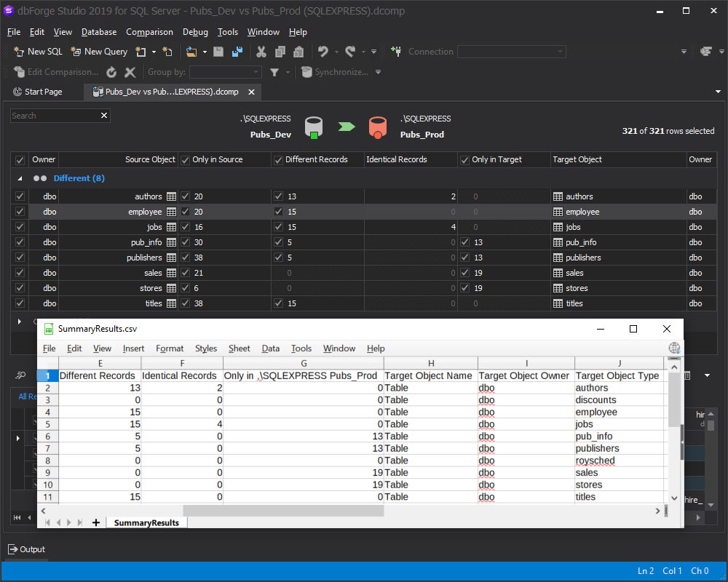Open the Filter dropdown arrow

288,72
